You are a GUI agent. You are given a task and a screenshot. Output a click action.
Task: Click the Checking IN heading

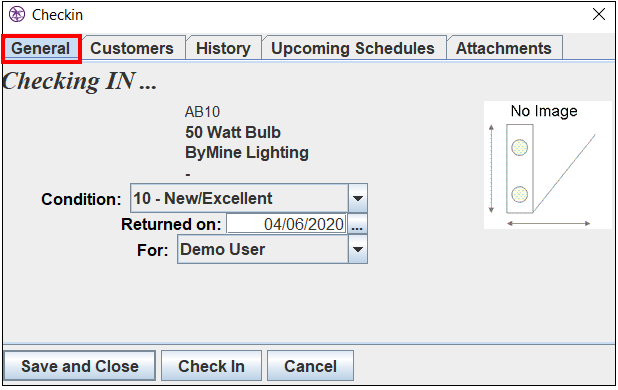tap(80, 81)
